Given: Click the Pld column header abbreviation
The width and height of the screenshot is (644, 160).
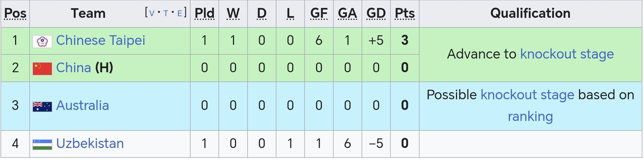Looking at the screenshot, I should click(x=204, y=13).
